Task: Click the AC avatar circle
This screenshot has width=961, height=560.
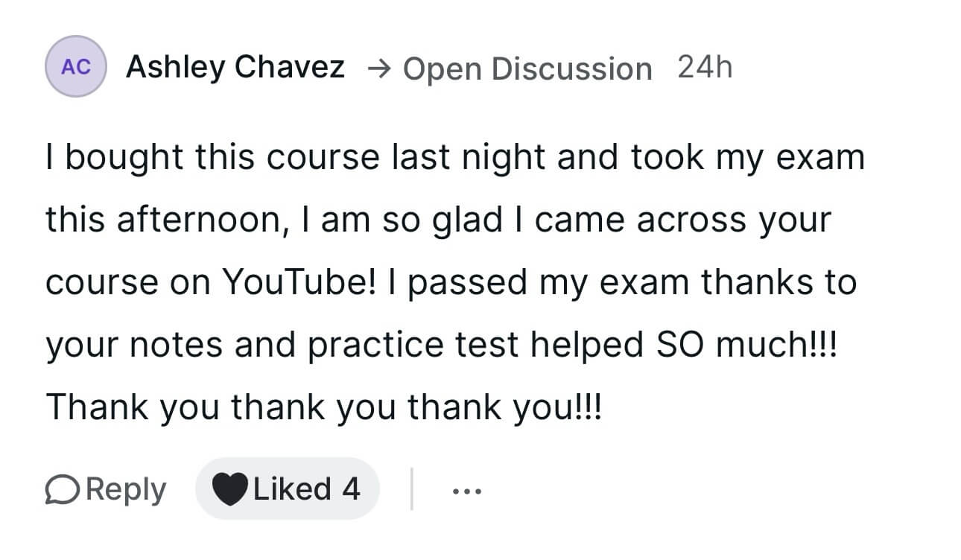Action: pyautogui.click(x=75, y=66)
